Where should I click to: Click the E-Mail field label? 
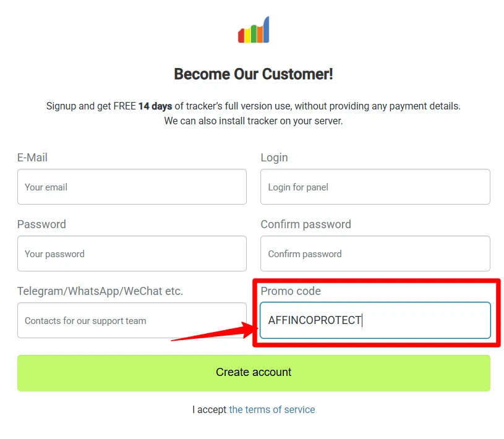pyautogui.click(x=32, y=158)
